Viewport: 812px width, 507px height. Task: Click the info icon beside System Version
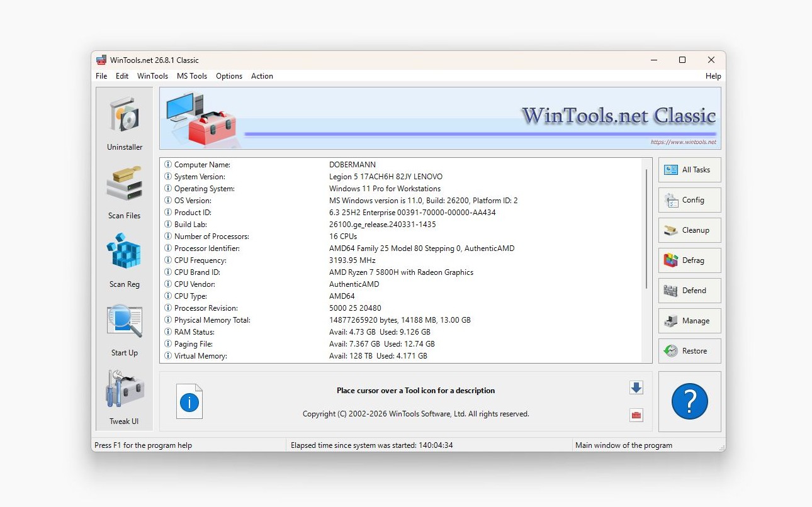[x=168, y=177]
